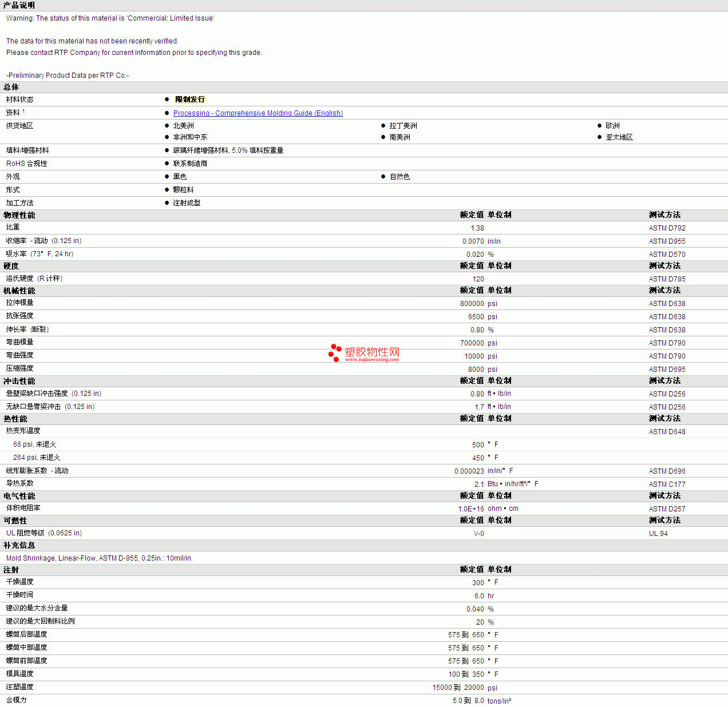
Task: Click the 物理性能 section header
Action: click(x=19, y=216)
